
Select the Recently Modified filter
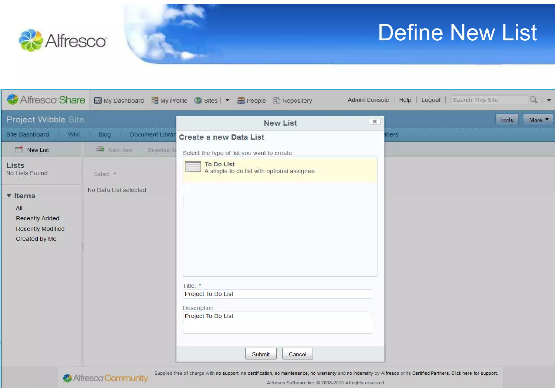40,229
